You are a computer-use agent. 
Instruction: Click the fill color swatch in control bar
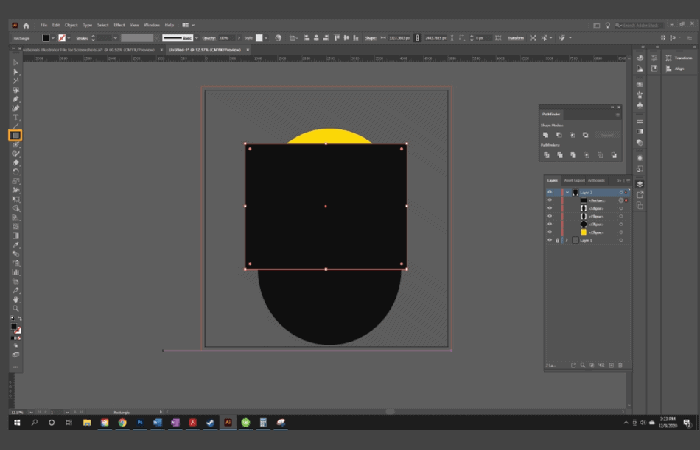point(46,38)
